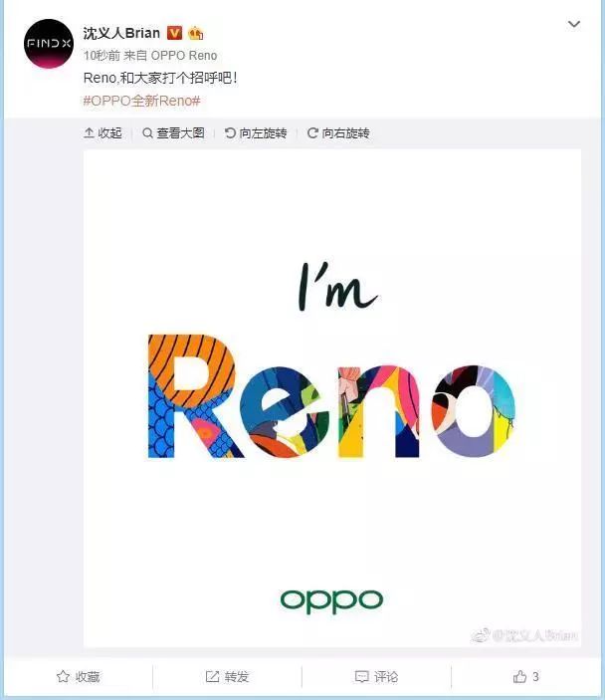Click the counterclockwise rotate icon
Screen dimensions: 605x700
click(230, 133)
